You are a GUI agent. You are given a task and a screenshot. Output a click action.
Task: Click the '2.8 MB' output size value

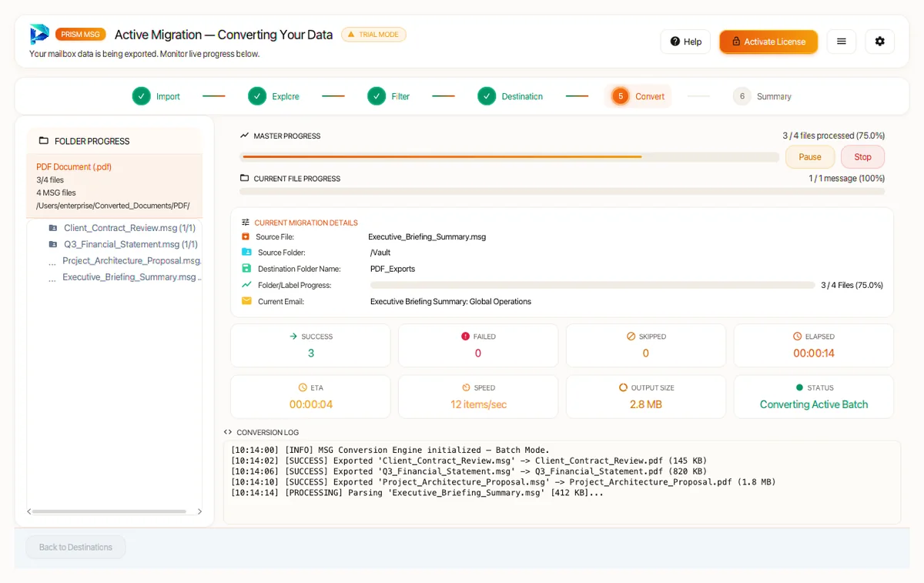click(646, 404)
